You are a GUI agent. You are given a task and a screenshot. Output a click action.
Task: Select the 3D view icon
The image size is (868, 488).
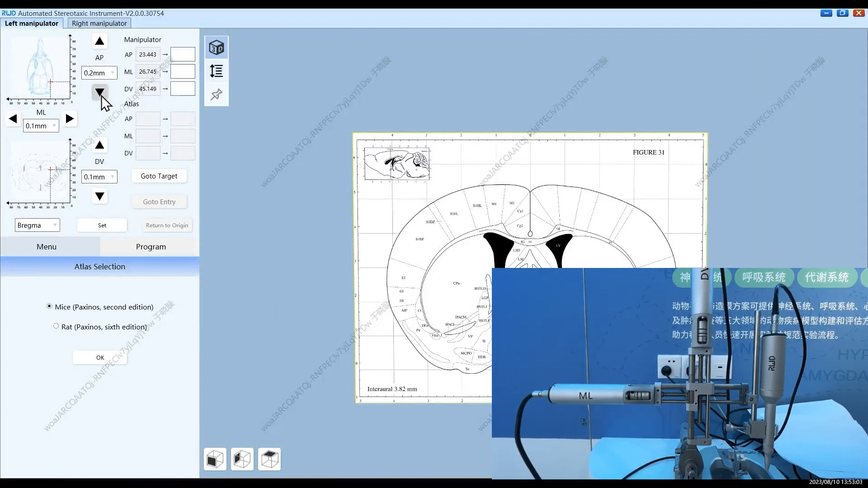click(216, 47)
